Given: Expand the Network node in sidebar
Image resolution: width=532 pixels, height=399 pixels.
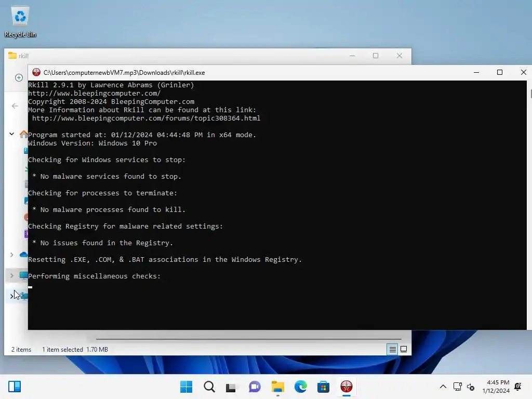Looking at the screenshot, I should (x=11, y=296).
